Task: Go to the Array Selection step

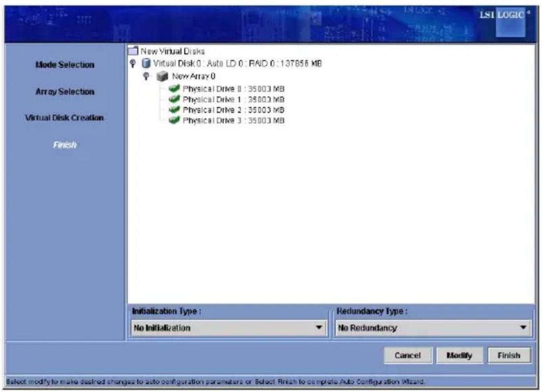Action: coord(65,92)
